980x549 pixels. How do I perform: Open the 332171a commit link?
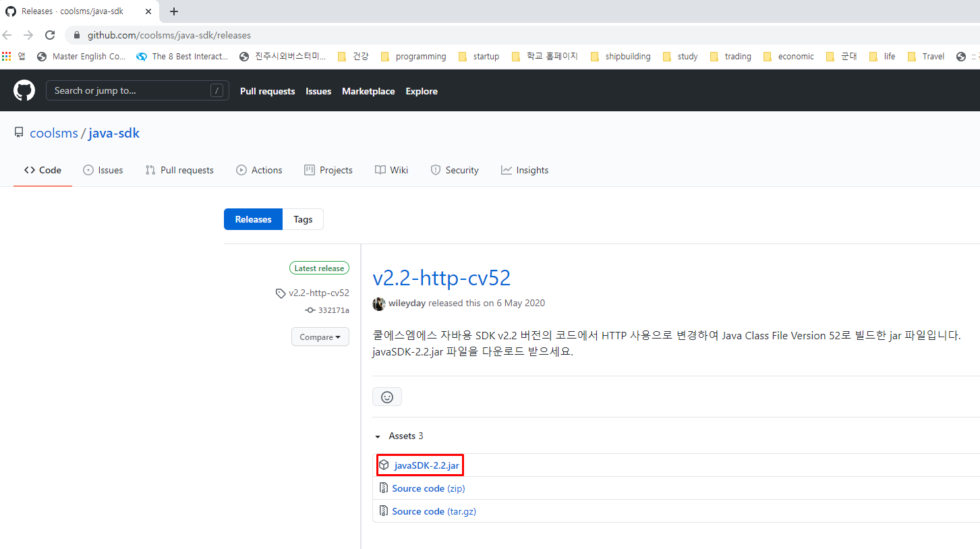[333, 310]
